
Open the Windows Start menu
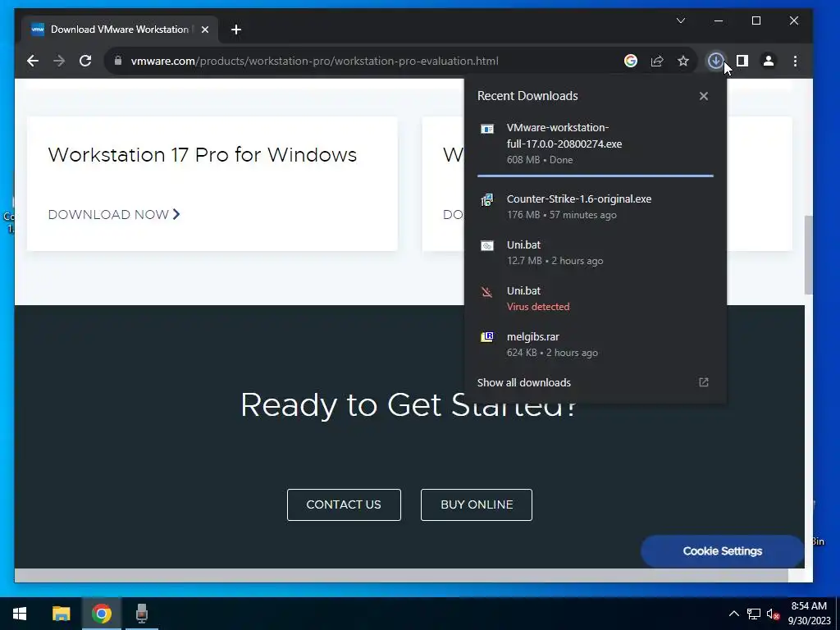click(x=20, y=614)
